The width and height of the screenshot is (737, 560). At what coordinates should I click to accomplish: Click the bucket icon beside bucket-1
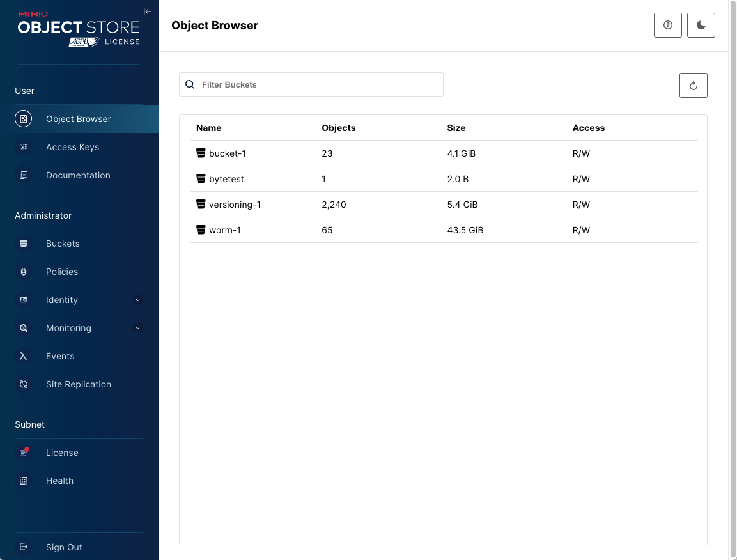(201, 153)
